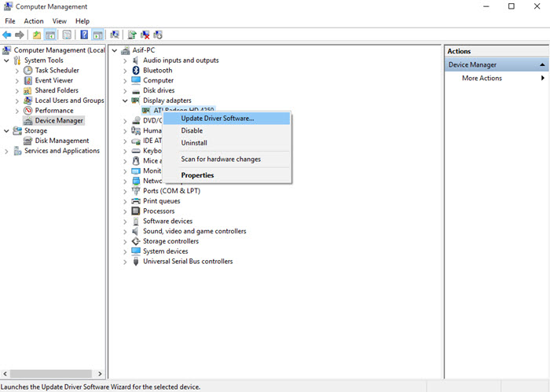Click the Disk Management icon under Storage
This screenshot has width=550, height=392.
click(27, 141)
